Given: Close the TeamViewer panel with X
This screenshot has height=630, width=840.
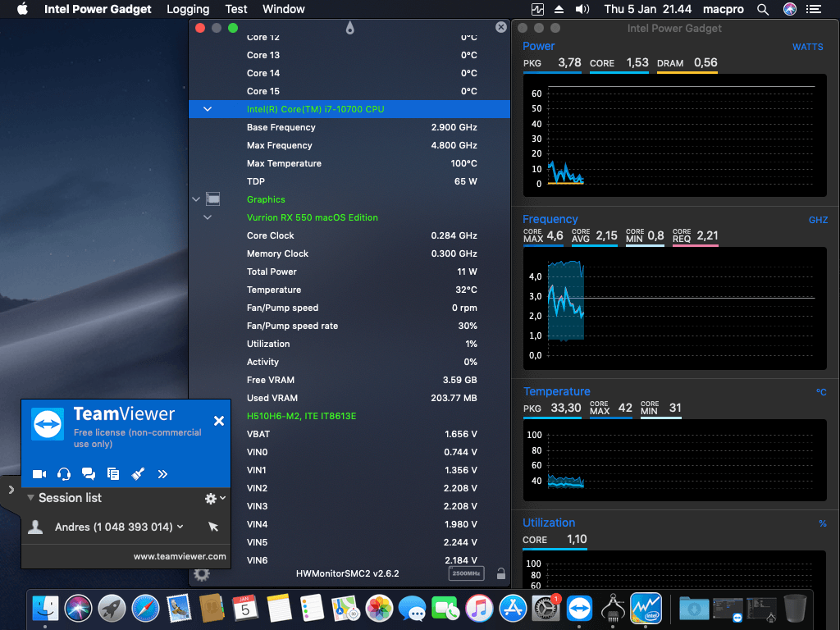Looking at the screenshot, I should [218, 421].
